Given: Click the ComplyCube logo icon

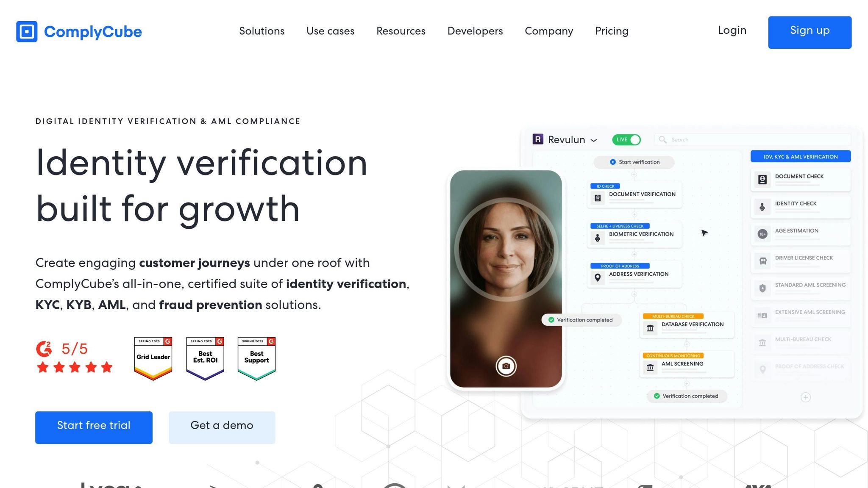Looking at the screenshot, I should pos(27,31).
